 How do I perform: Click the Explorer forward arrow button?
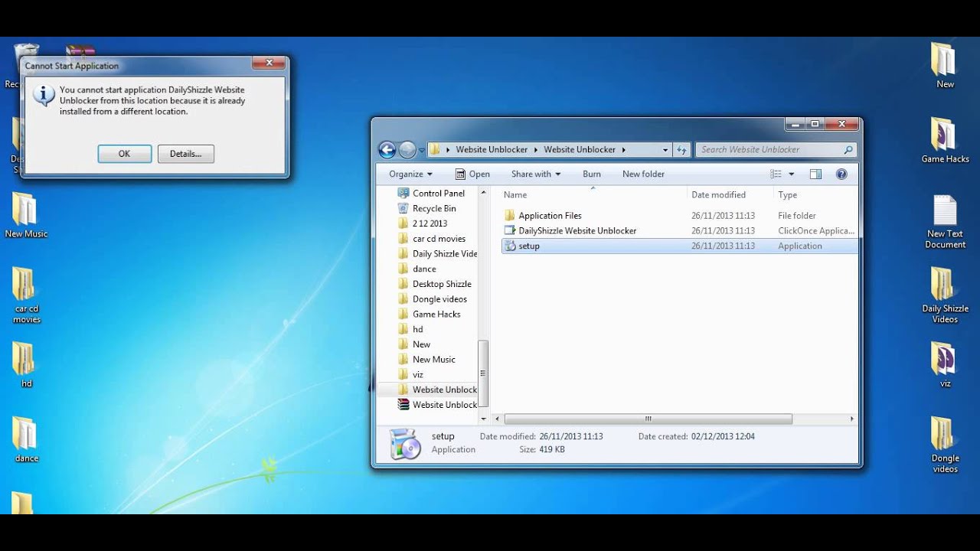tap(407, 150)
